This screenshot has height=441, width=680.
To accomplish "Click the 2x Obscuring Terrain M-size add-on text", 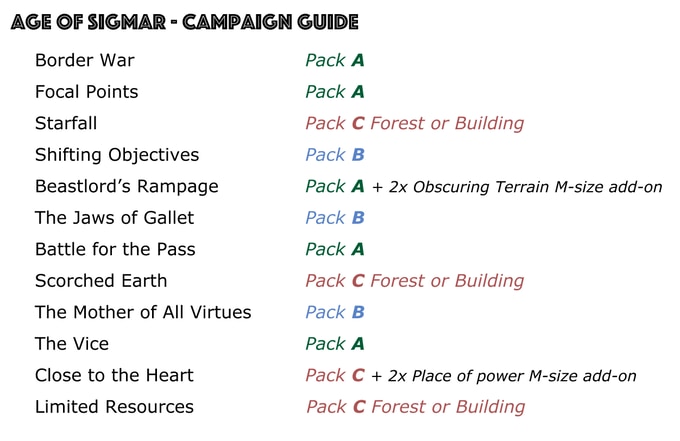I will click(526, 187).
